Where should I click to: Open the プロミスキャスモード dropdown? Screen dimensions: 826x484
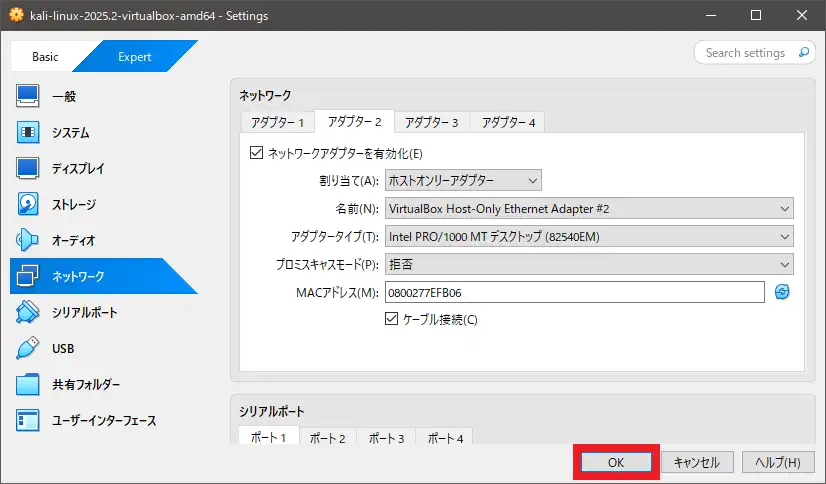click(589, 264)
